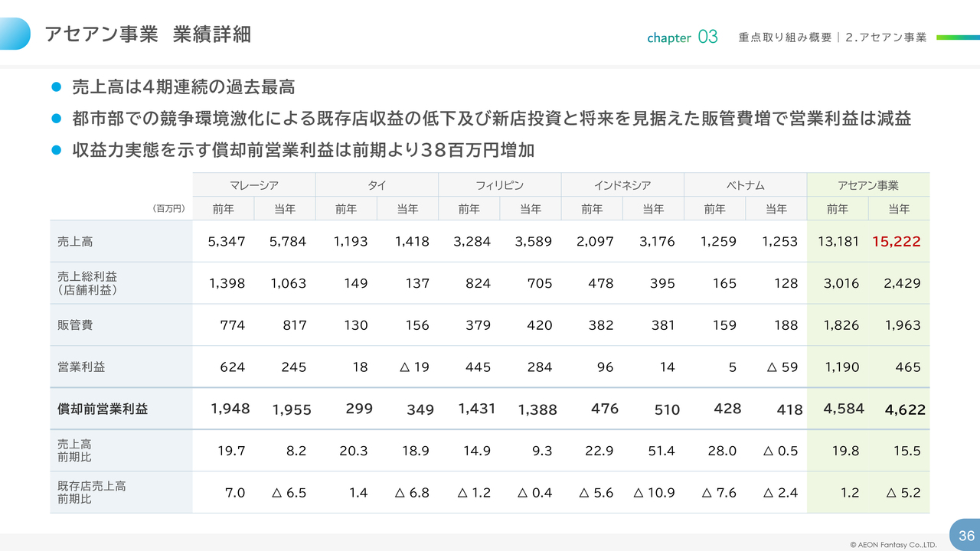Click the 売上総利益(店舗利益) row label
Viewport: 980px width, 551px height.
click(87, 283)
